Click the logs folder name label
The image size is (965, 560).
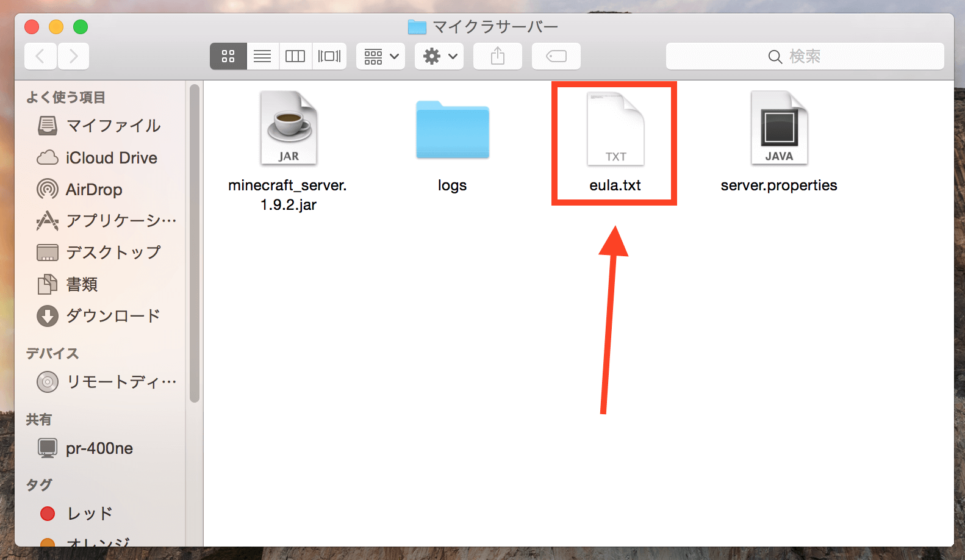pyautogui.click(x=452, y=185)
